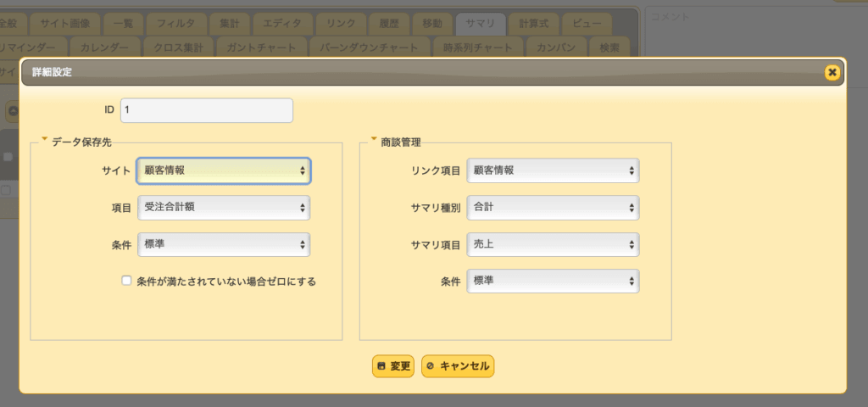Switch to the リンク tab
868x407 pixels.
[x=341, y=23]
